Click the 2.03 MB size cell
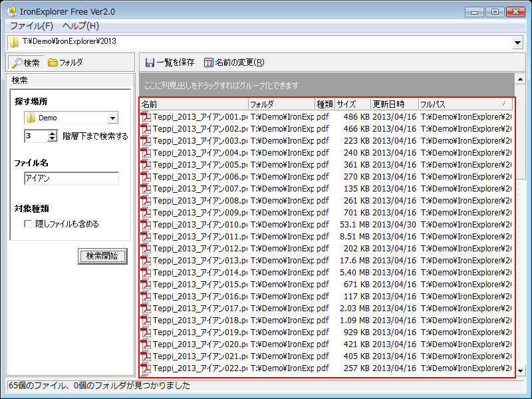Screen dimensions: 532x399 click(354, 308)
